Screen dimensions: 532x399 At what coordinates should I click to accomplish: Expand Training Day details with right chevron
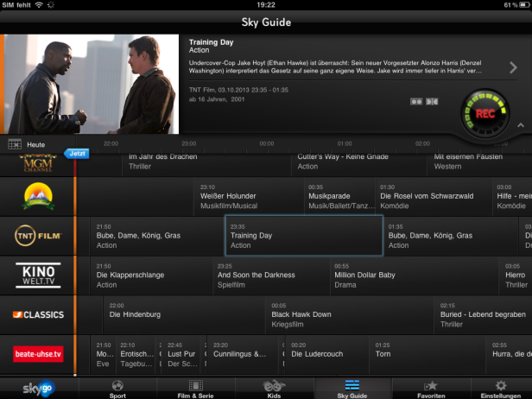tap(513, 67)
